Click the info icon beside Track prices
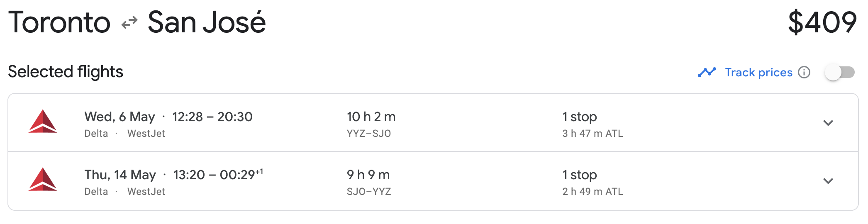Image resolution: width=868 pixels, height=224 pixels. pos(804,72)
